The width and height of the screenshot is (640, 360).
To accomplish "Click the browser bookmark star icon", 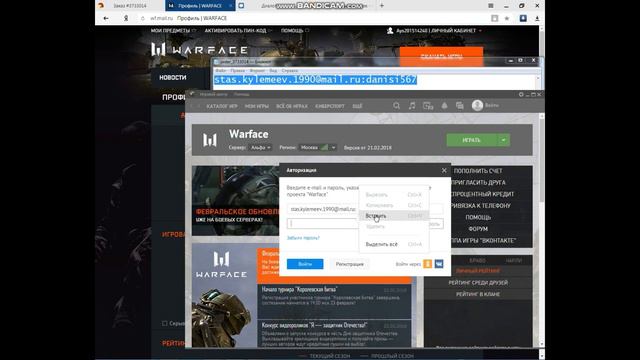I will 507,18.
